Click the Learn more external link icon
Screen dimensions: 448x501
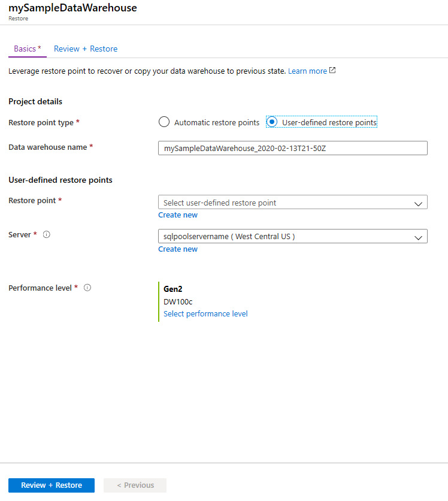click(332, 70)
